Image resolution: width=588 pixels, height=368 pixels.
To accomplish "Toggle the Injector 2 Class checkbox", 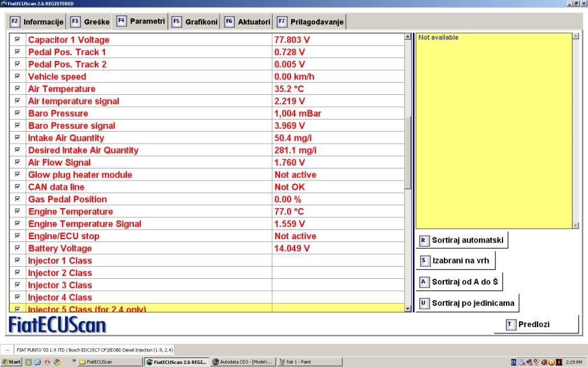I will click(17, 272).
